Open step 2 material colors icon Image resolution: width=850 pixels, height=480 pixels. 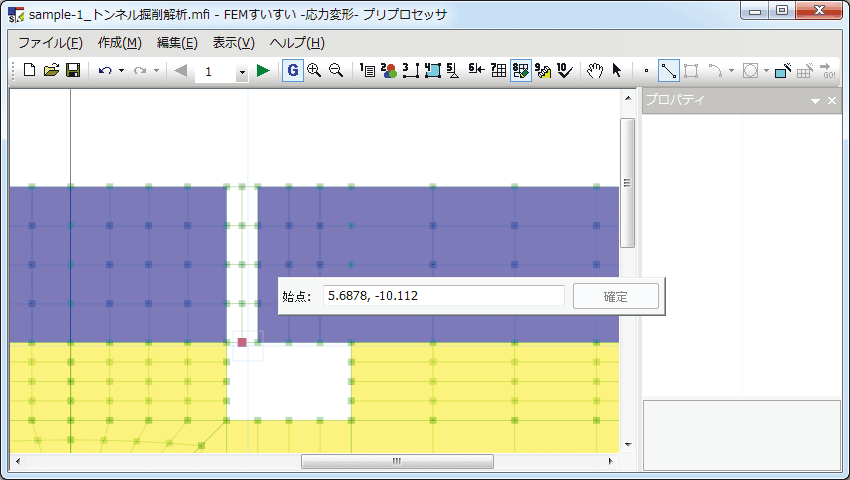tap(389, 71)
